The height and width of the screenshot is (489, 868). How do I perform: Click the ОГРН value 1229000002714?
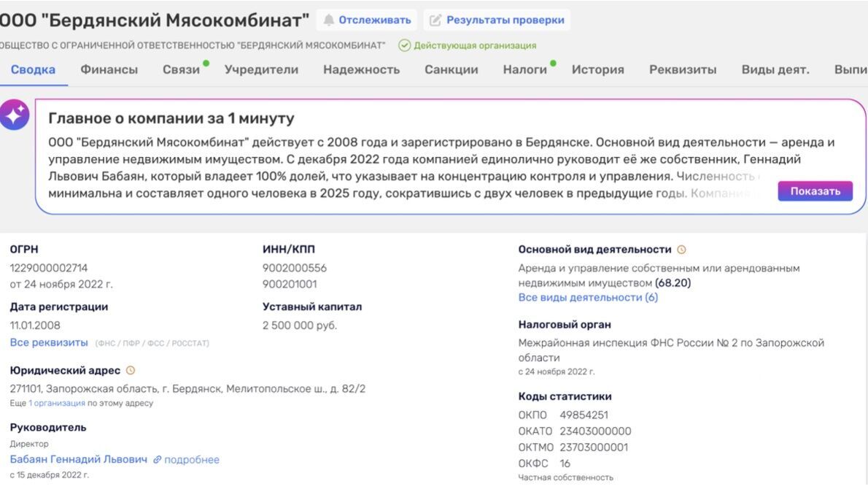[x=49, y=268]
